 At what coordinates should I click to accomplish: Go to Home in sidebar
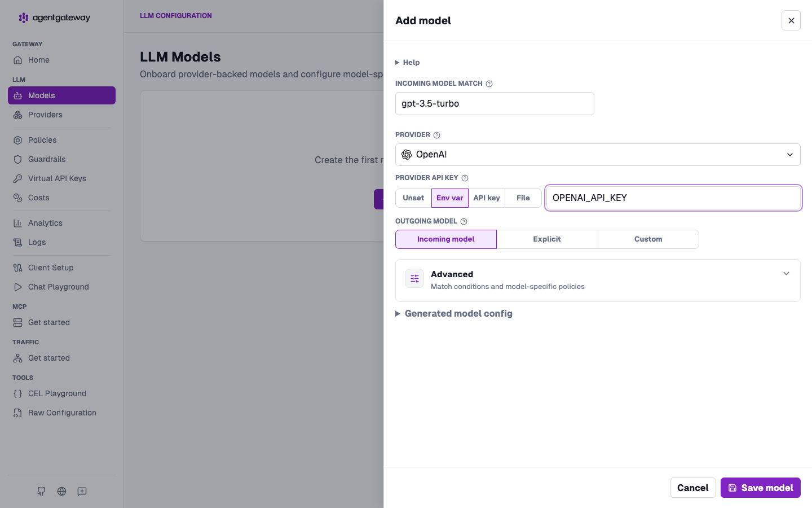tap(61, 60)
